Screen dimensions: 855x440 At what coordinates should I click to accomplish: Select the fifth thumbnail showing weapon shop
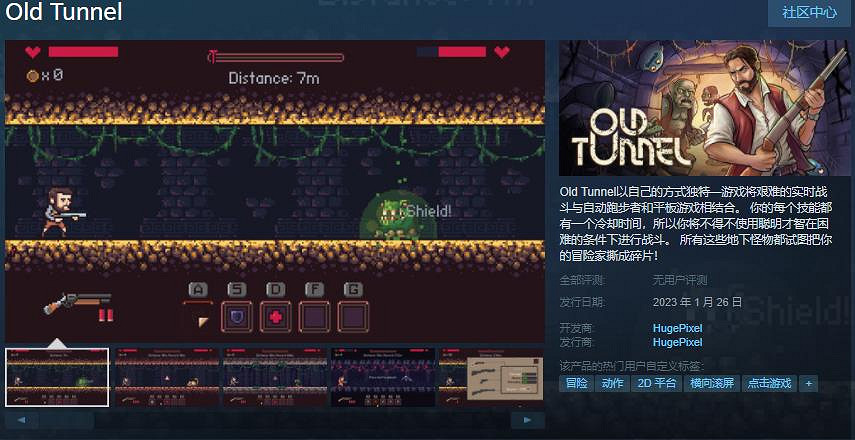491,377
